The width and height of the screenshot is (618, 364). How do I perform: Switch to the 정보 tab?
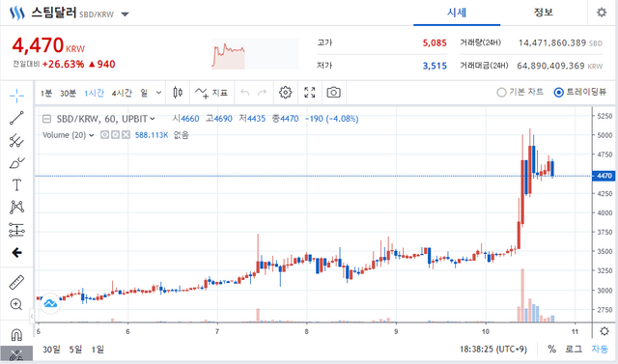pos(544,13)
